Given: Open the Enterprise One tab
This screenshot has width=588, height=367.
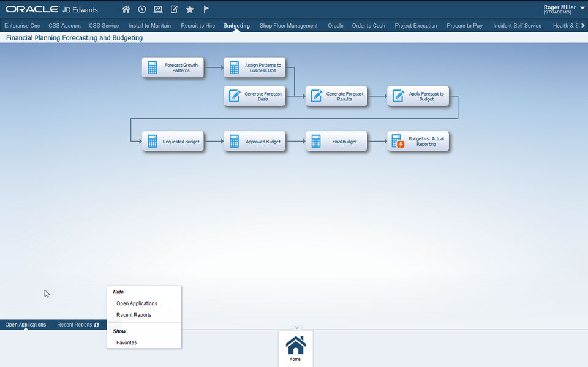Looking at the screenshot, I should 22,26.
